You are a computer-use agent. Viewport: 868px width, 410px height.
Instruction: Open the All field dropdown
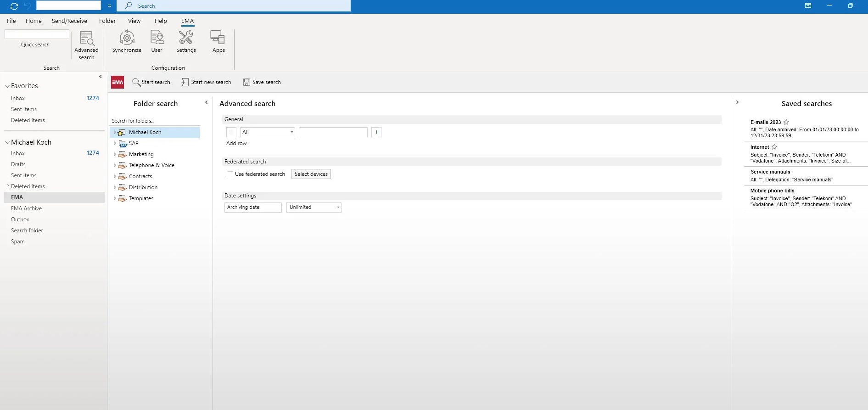coord(291,132)
